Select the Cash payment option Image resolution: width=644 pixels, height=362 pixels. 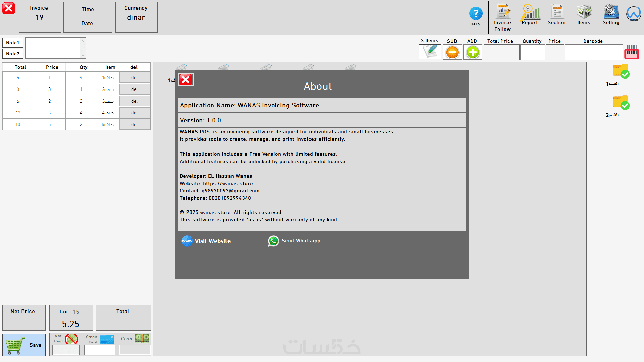click(x=142, y=339)
